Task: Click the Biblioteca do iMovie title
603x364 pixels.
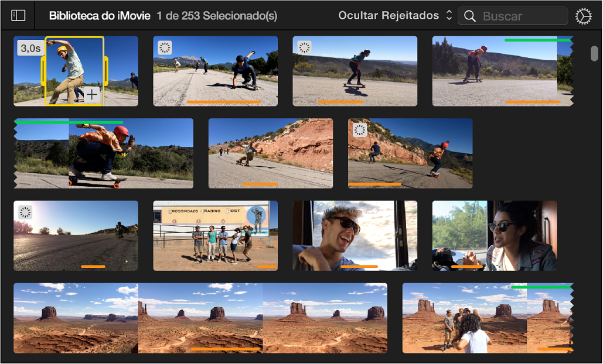Action: point(100,16)
